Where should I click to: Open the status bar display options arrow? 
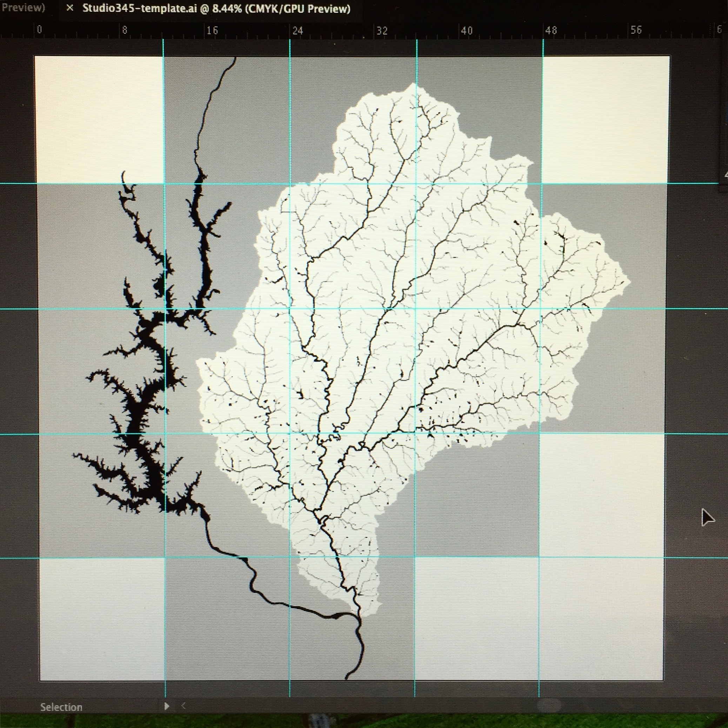tap(167, 706)
